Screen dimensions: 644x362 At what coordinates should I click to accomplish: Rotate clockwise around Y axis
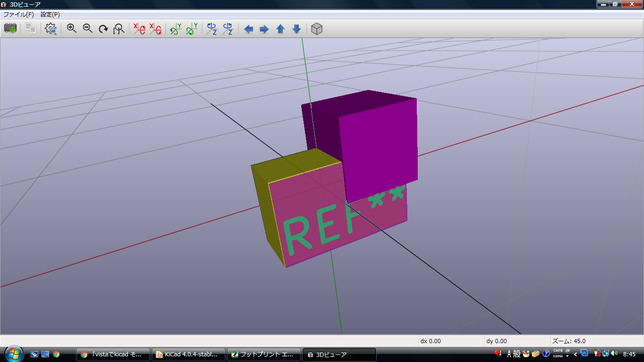[175, 29]
